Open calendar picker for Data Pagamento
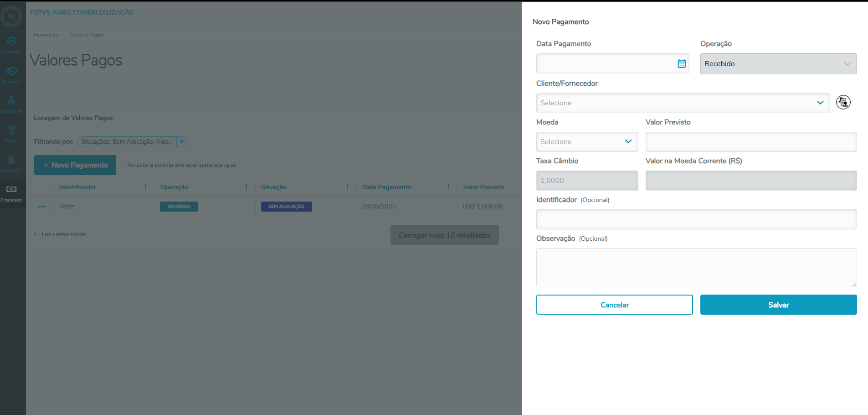The height and width of the screenshot is (415, 868). 682,64
